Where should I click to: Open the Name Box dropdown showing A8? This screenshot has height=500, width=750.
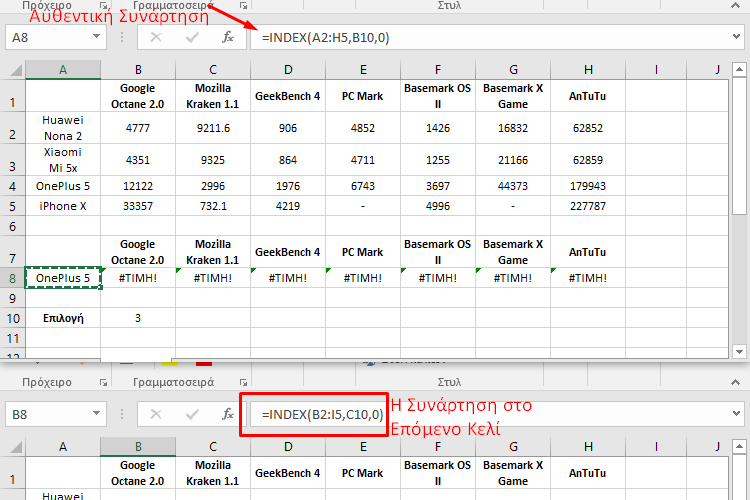(x=96, y=37)
